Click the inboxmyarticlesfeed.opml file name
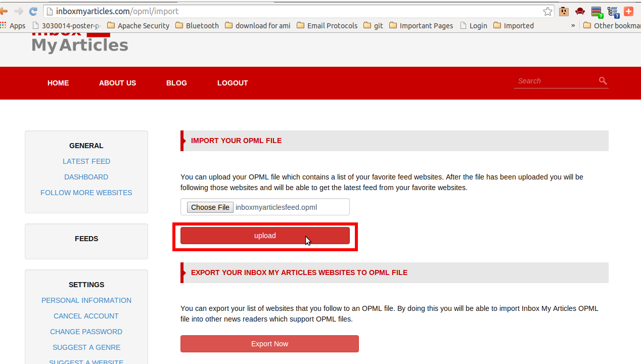The width and height of the screenshot is (641, 364). click(x=276, y=207)
